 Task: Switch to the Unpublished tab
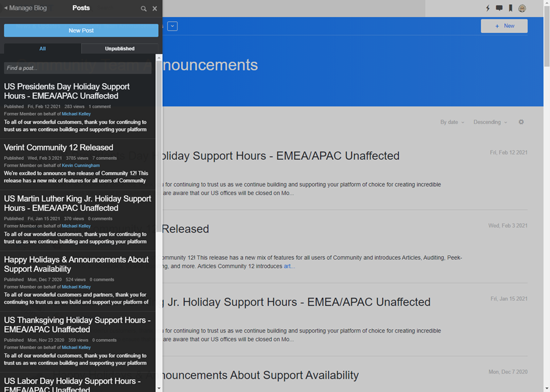point(120,48)
